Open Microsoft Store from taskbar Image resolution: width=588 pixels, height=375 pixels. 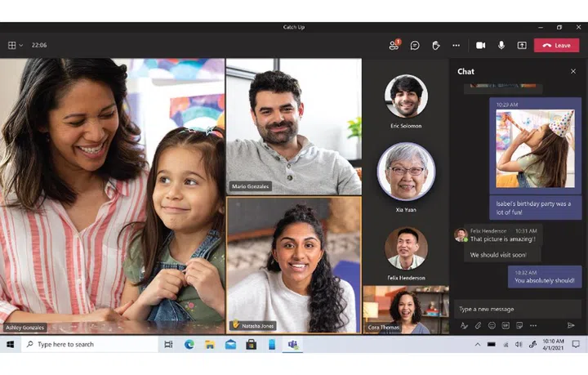252,344
